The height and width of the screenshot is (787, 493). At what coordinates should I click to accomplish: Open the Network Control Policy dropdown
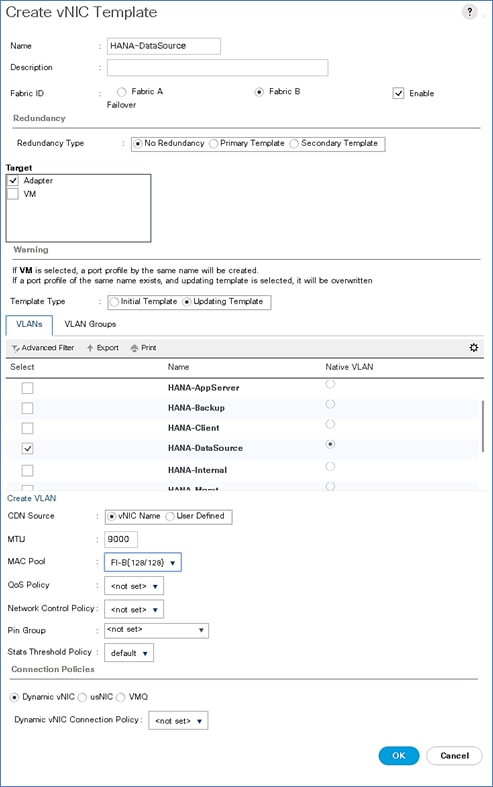(134, 610)
